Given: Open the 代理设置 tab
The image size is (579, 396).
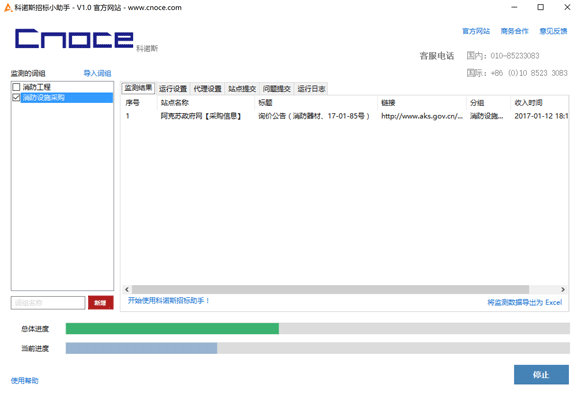Looking at the screenshot, I should tap(208, 89).
